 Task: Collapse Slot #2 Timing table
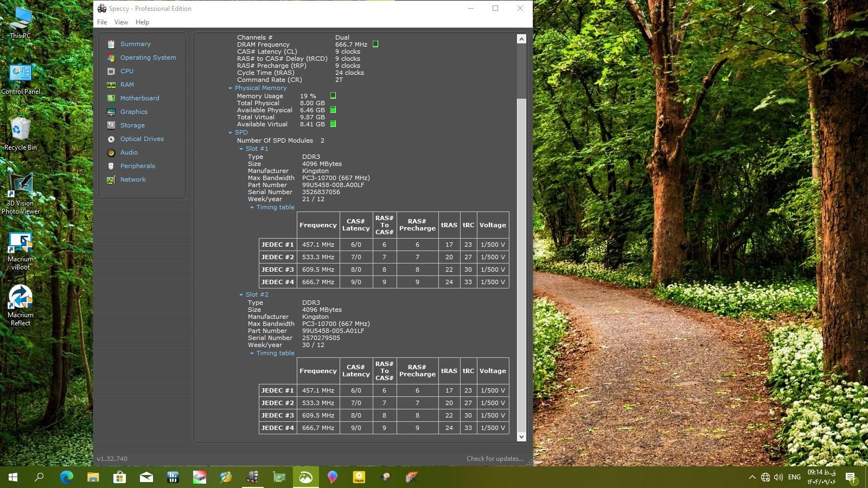[x=252, y=354]
